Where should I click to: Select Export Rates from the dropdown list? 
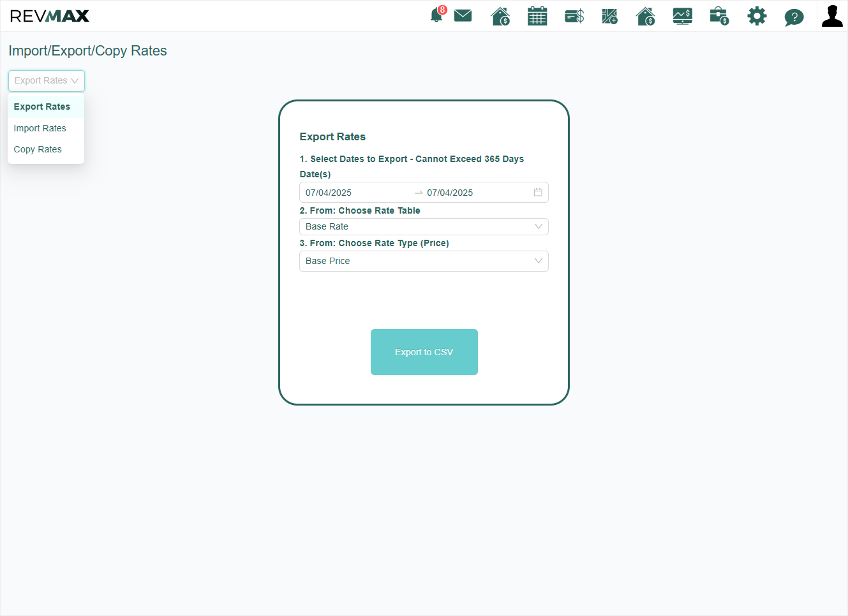coord(46,106)
